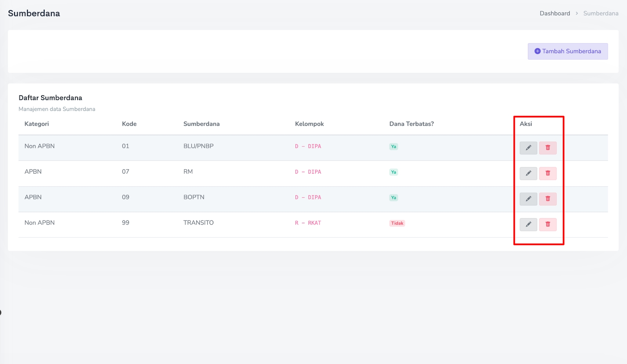Click the R - RKAT kelompok label
The height and width of the screenshot is (364, 627).
click(308, 223)
